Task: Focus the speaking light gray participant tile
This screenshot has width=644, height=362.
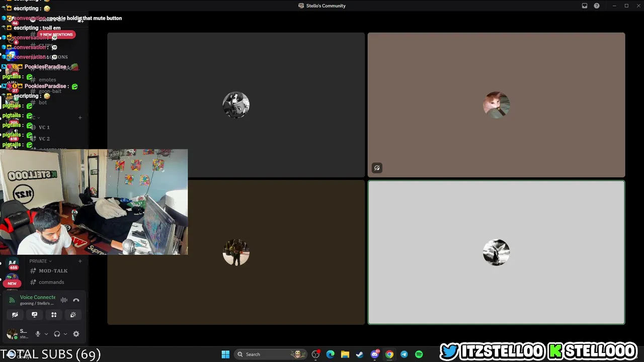Action: [497, 252]
